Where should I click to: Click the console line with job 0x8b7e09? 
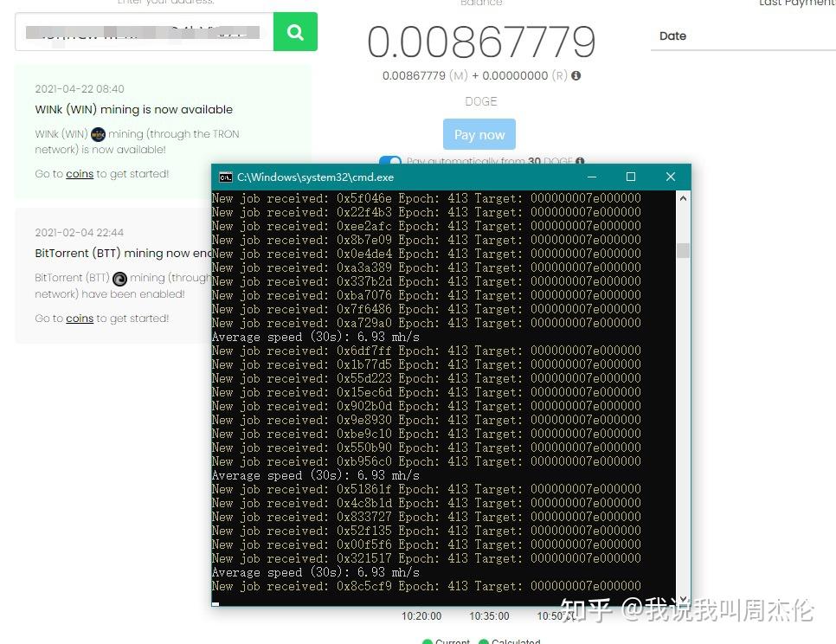pyautogui.click(x=426, y=240)
